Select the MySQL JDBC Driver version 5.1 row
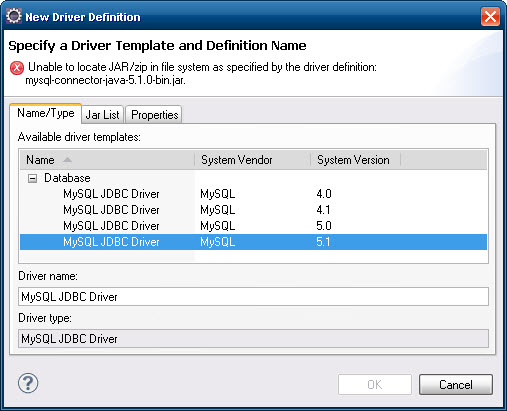507x411 pixels. coord(253,242)
